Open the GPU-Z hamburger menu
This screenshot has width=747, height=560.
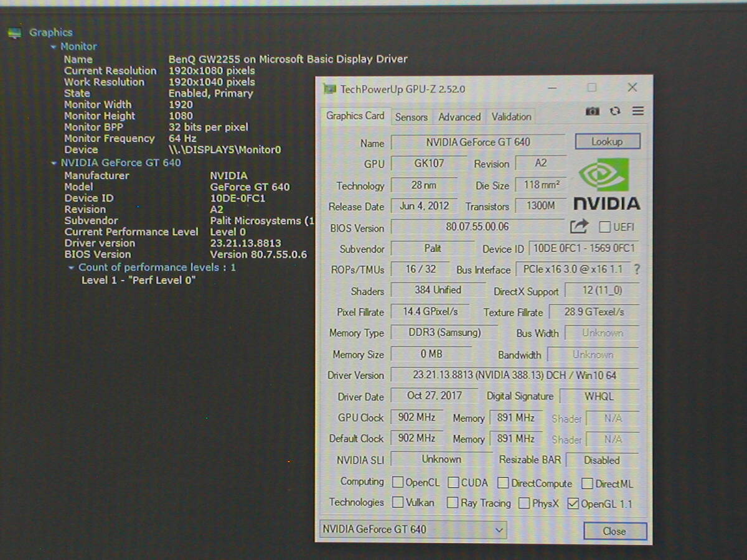(637, 111)
